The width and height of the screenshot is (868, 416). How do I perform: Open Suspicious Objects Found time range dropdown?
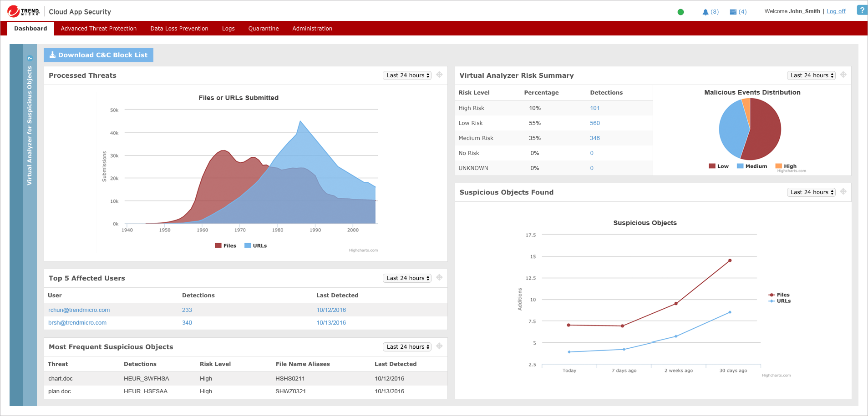[811, 192]
